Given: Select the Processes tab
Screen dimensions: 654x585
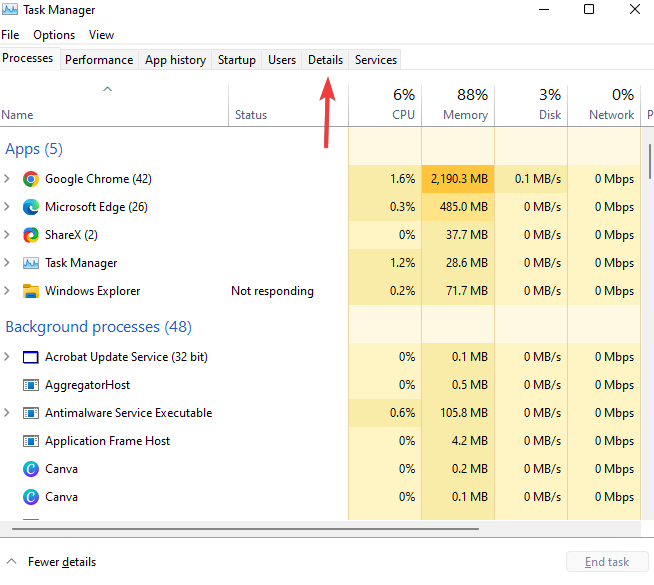Looking at the screenshot, I should coord(28,58).
